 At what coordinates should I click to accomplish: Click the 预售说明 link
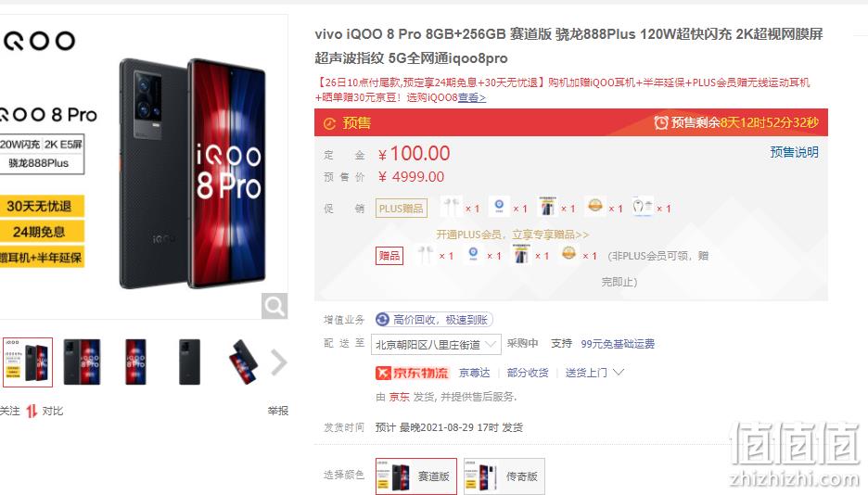(794, 152)
